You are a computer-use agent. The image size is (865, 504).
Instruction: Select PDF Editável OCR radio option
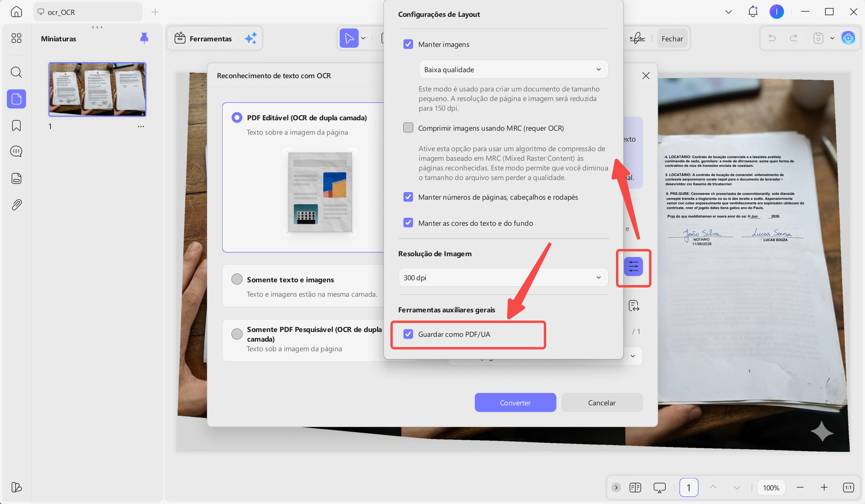237,117
